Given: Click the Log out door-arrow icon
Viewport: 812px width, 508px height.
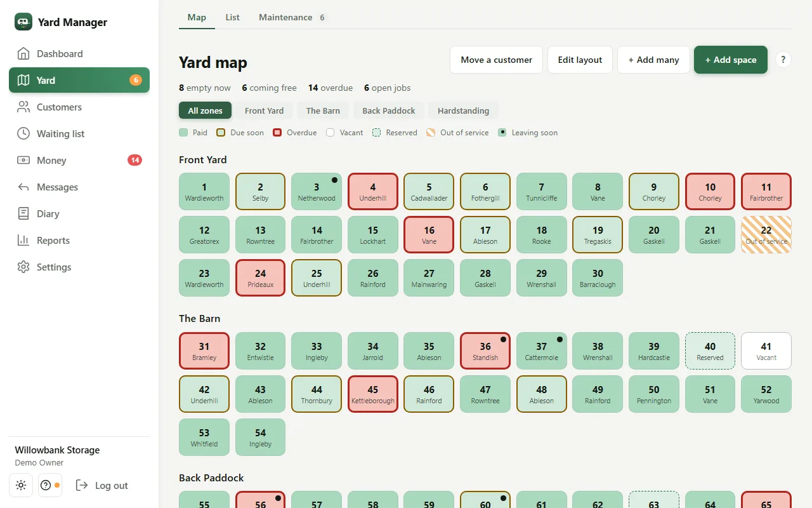Looking at the screenshot, I should click(x=82, y=485).
